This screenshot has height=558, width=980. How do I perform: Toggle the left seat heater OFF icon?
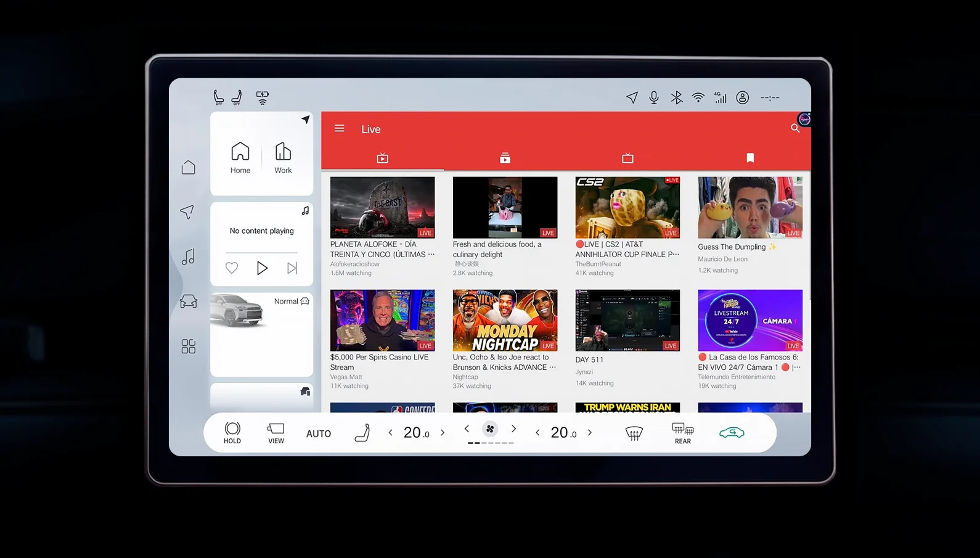(x=218, y=97)
